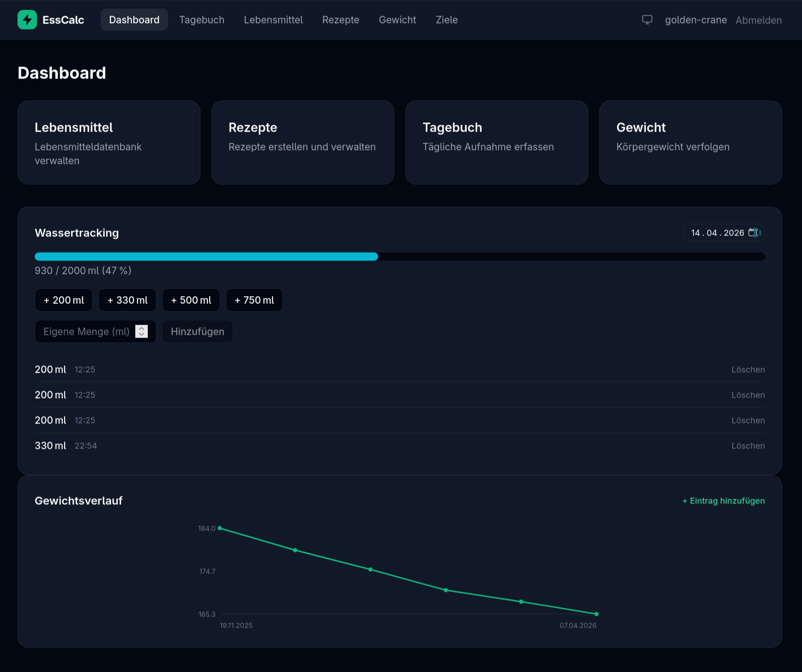The height and width of the screenshot is (672, 802).
Task: Open the Lebensmittel dashboard card
Action: click(109, 143)
